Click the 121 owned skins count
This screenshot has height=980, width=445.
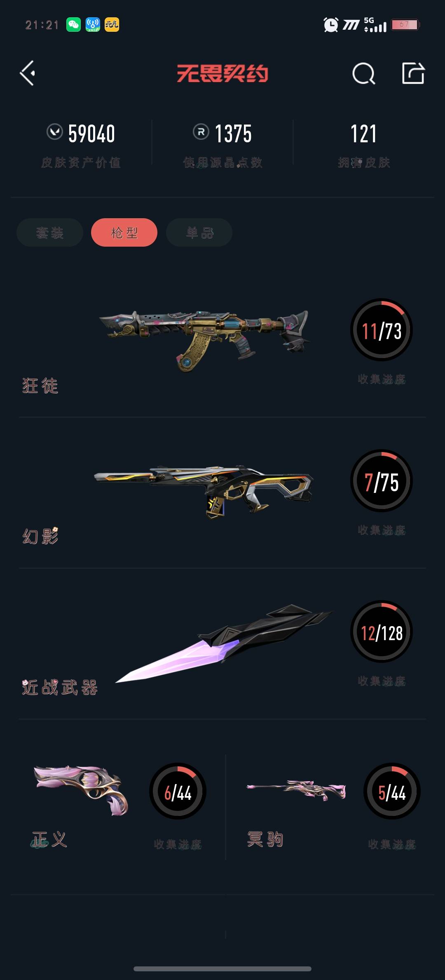tap(363, 134)
